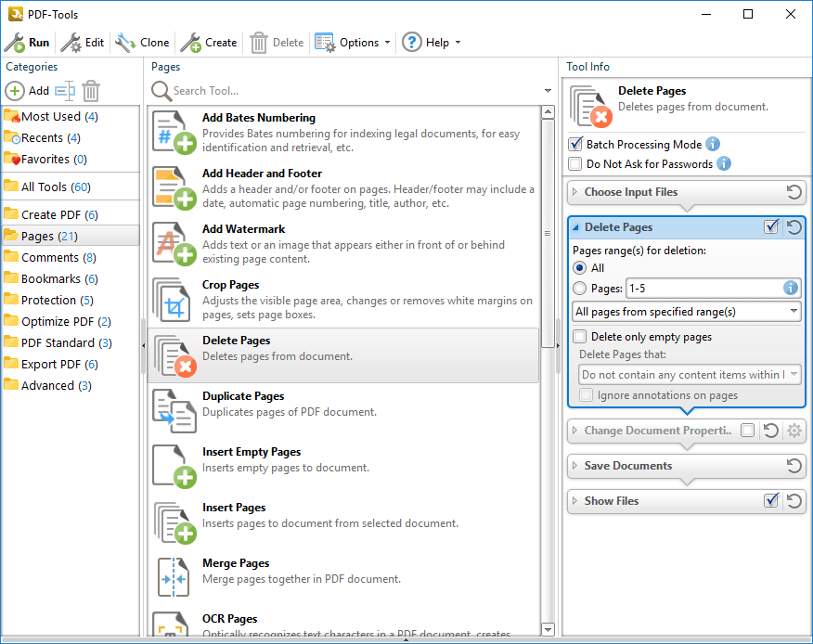This screenshot has width=813, height=644.
Task: Open the Do not contain any content dropdown
Action: click(x=690, y=374)
